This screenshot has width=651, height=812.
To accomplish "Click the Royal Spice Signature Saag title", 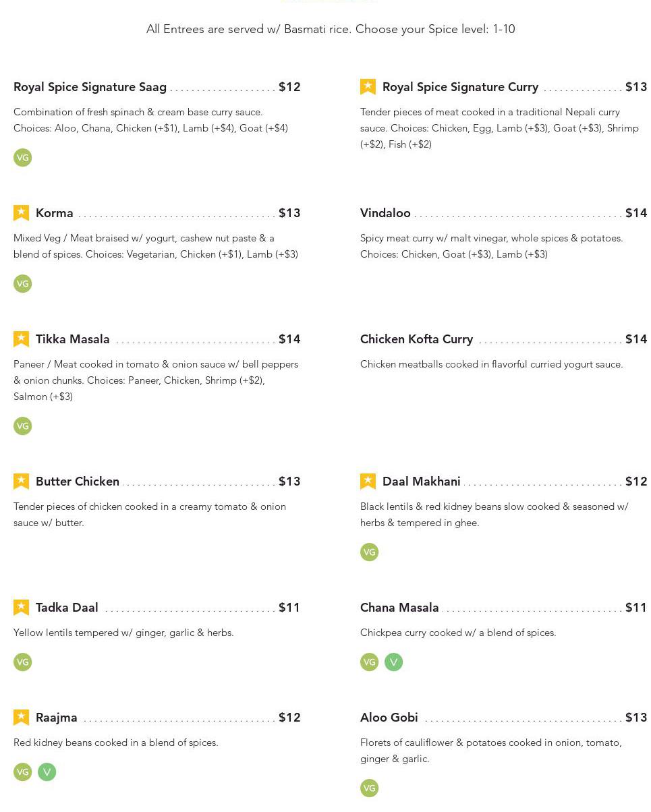I will [x=90, y=87].
